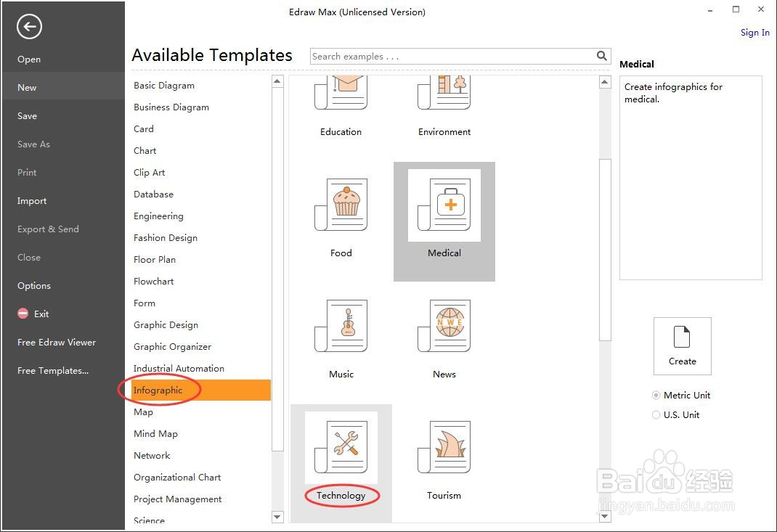Select Fashion Design category
The height and width of the screenshot is (532, 777).
(166, 238)
